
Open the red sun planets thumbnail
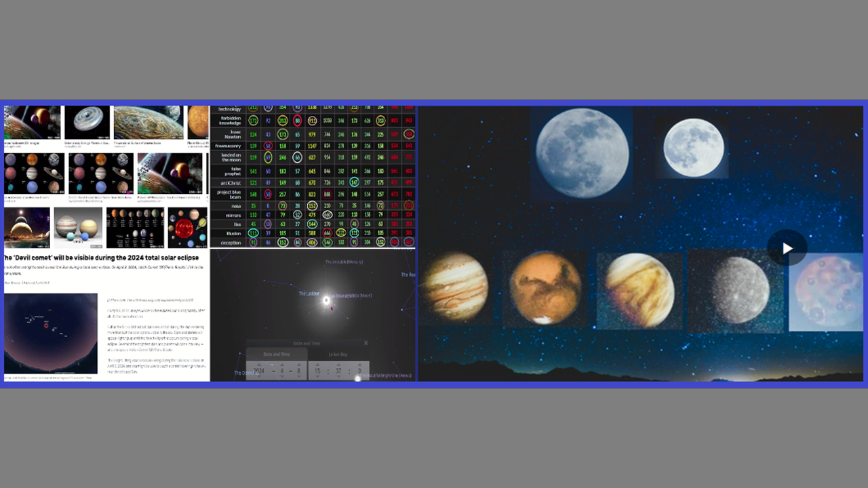pos(187,228)
